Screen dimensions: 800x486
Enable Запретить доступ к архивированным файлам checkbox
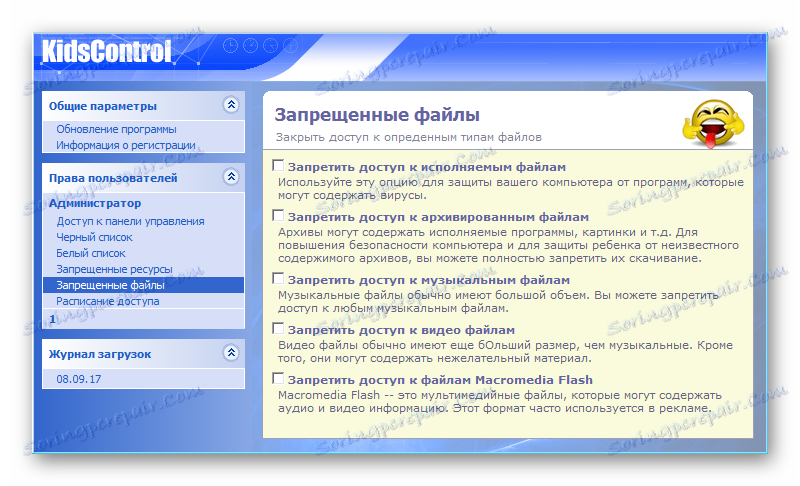pyautogui.click(x=278, y=215)
